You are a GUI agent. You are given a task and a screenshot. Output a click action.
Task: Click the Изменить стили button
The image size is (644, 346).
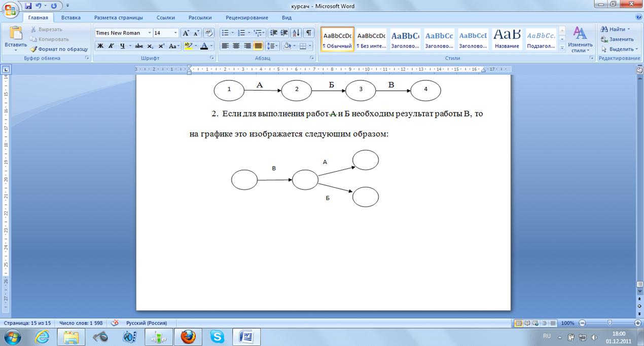(580, 40)
